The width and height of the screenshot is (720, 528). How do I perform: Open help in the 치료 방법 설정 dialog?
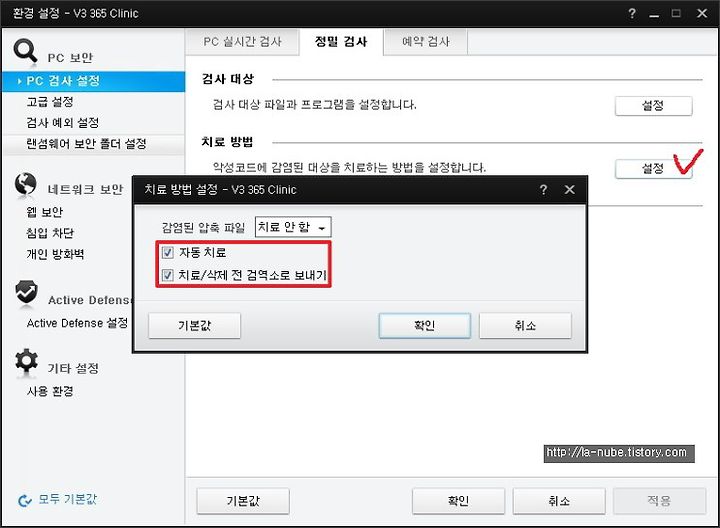(543, 190)
